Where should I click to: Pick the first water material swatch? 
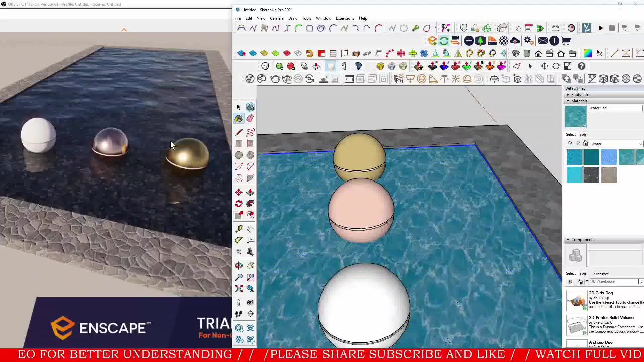(x=574, y=157)
